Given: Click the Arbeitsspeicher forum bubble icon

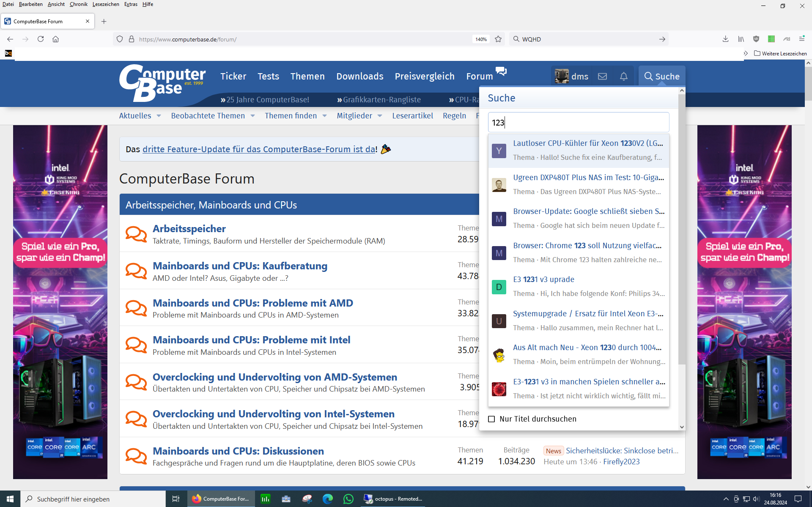Looking at the screenshot, I should [x=136, y=234].
